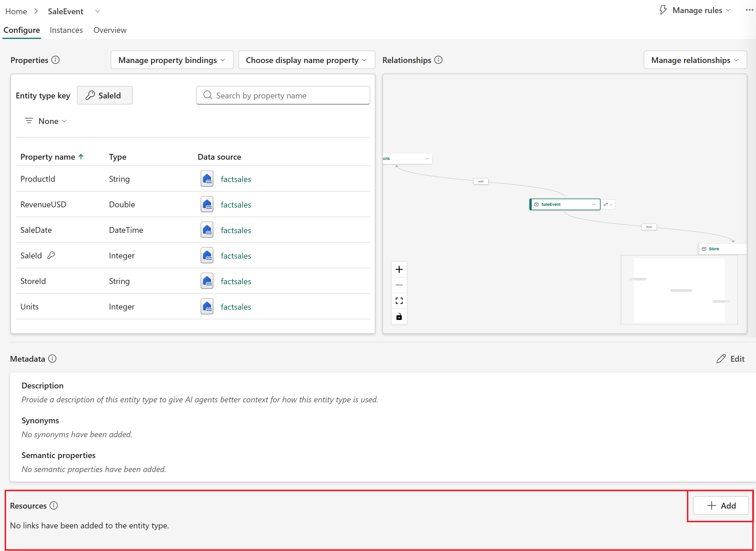Image resolution: width=756 pixels, height=551 pixels.
Task: Click the Resources info icon
Action: [x=54, y=506]
